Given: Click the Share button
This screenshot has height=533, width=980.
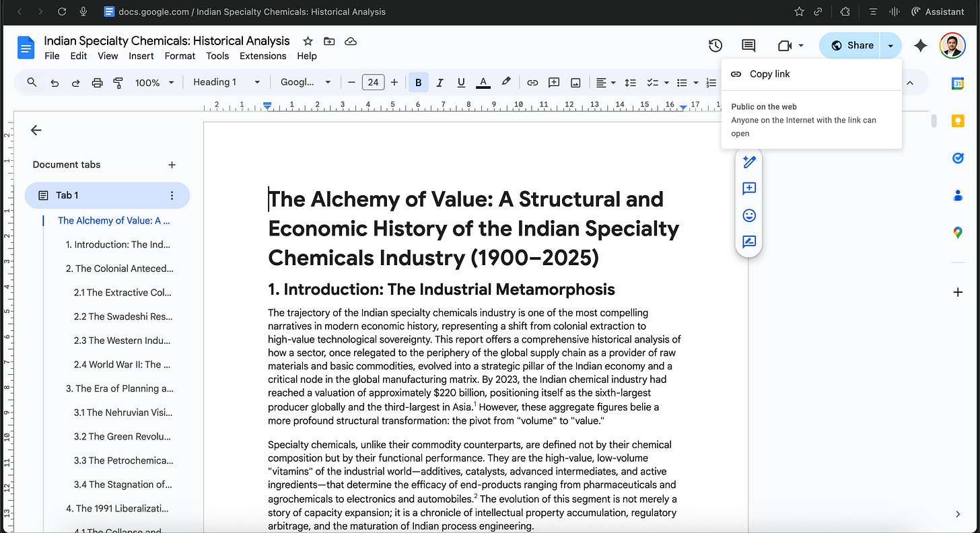Looking at the screenshot, I should tap(851, 45).
